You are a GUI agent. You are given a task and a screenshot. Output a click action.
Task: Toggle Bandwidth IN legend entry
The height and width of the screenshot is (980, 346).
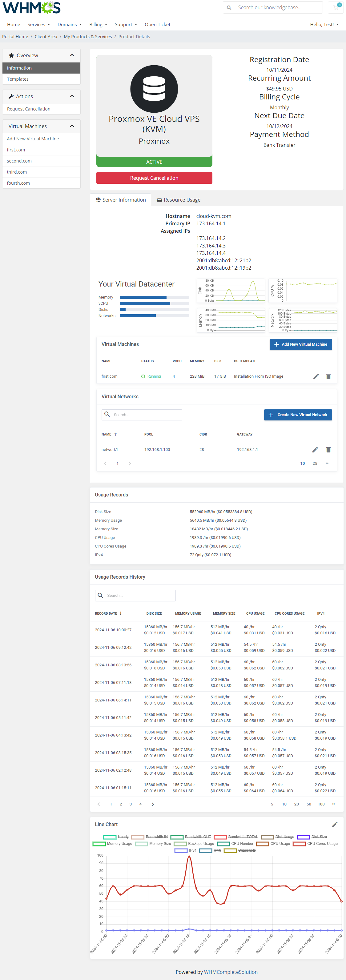[x=150, y=837]
